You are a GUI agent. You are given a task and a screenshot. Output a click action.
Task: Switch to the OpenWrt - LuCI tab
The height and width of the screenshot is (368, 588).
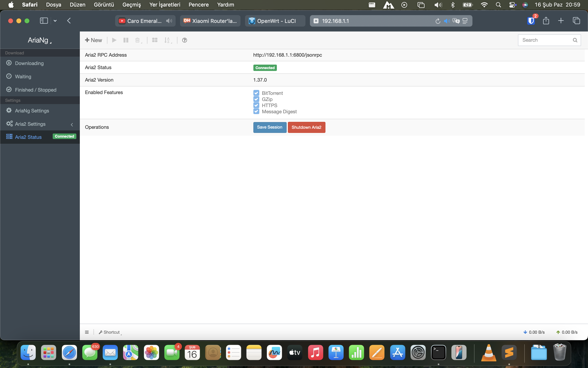pyautogui.click(x=275, y=21)
